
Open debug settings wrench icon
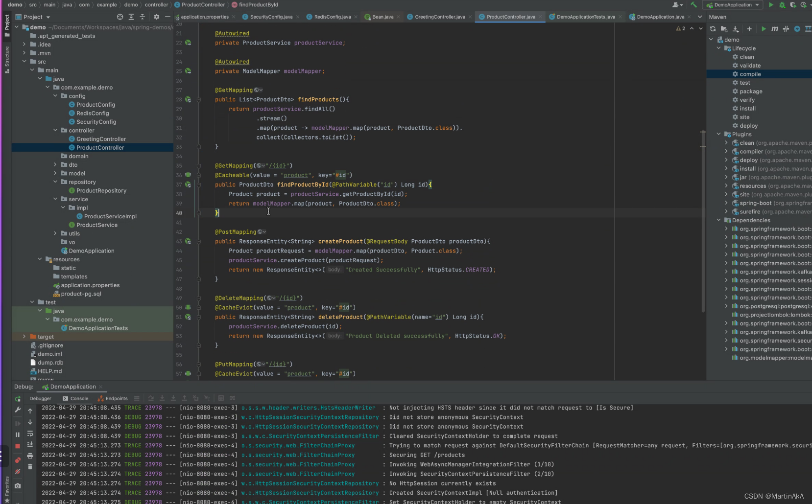pyautogui.click(x=18, y=410)
